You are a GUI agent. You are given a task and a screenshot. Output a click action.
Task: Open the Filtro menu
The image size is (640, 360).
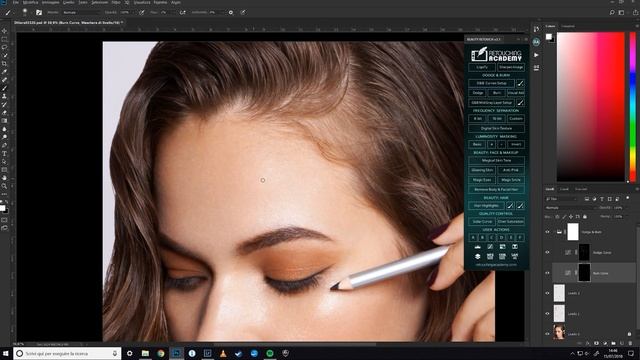[x=116, y=2]
